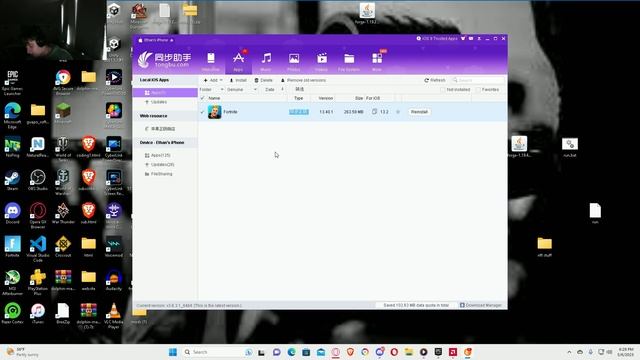Screen dimensions: 640x360
Task: Open the Add dropdown
Action: [213, 80]
